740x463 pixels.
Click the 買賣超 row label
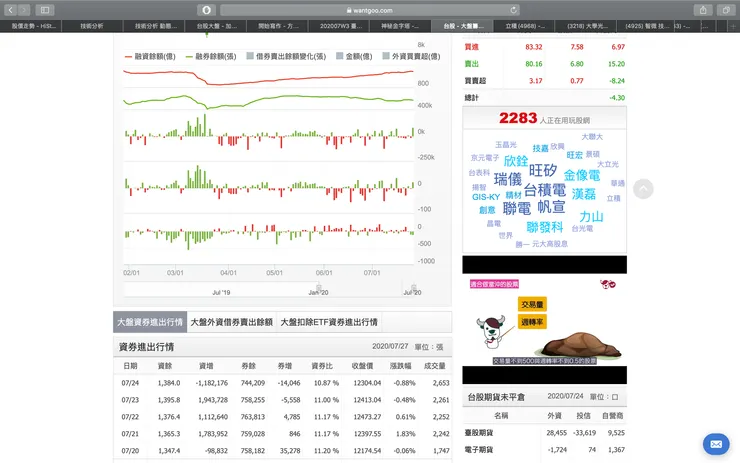point(475,81)
